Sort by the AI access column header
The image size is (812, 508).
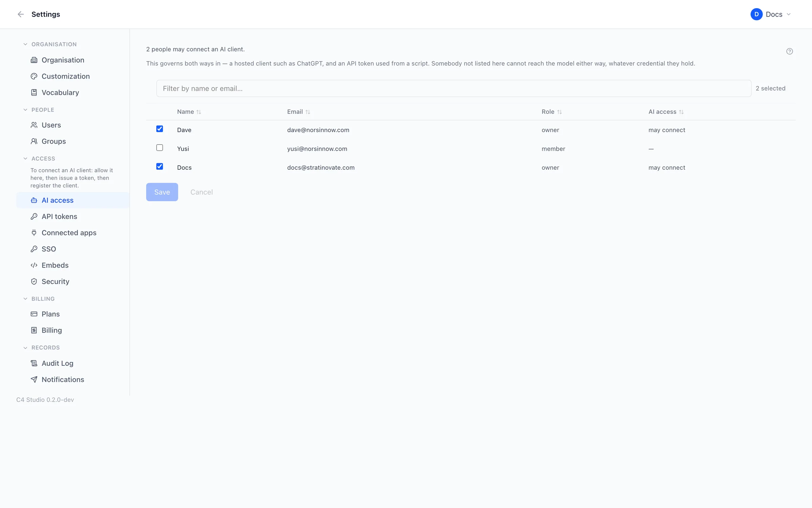(666, 112)
